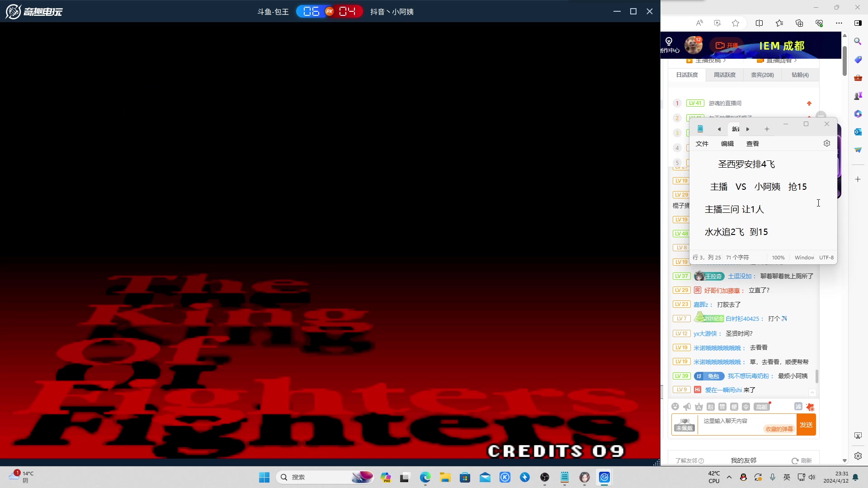Screen dimensions: 868x488
Task: Open the 文件 menu in Notepad
Action: (x=702, y=144)
